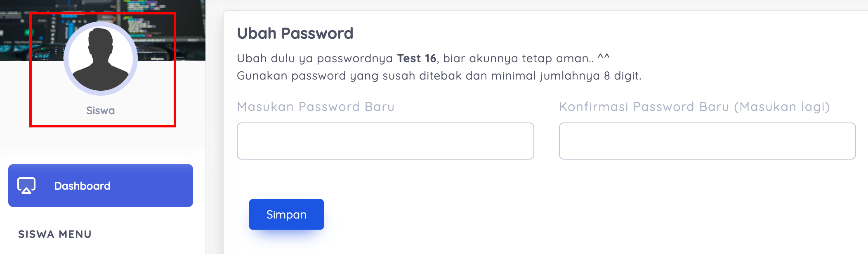This screenshot has width=868, height=254.
Task: Click the Ubah Password heading
Action: point(295,33)
